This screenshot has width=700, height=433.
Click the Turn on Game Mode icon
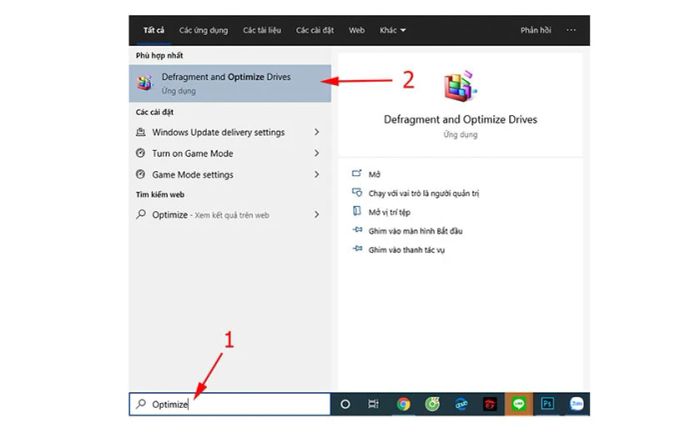tap(141, 153)
